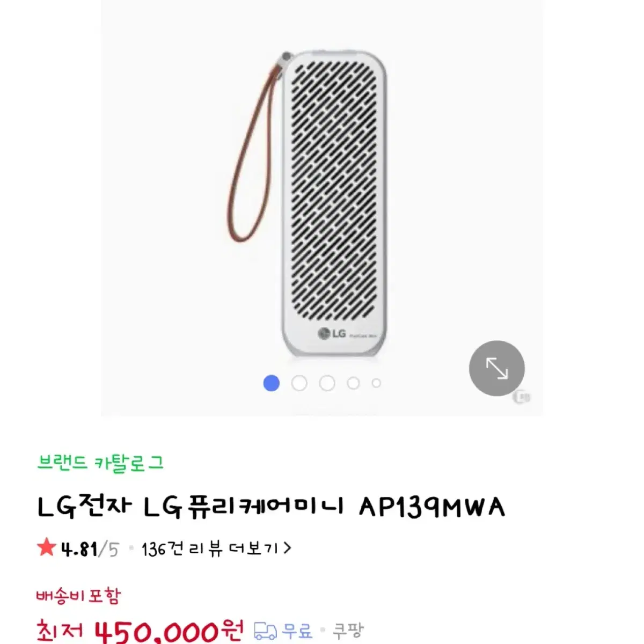Click the 4.81/5 rating score
This screenshot has height=644, width=644.
(x=90, y=549)
